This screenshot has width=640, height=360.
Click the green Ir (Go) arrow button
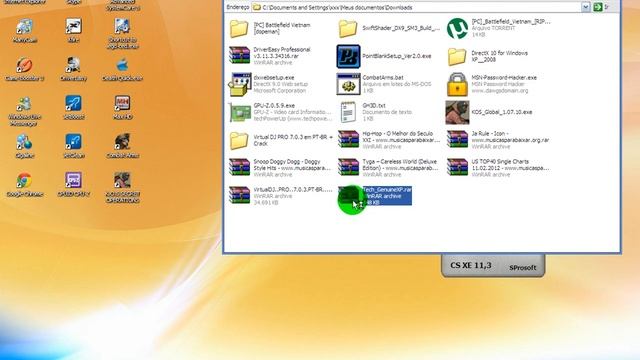point(598,7)
